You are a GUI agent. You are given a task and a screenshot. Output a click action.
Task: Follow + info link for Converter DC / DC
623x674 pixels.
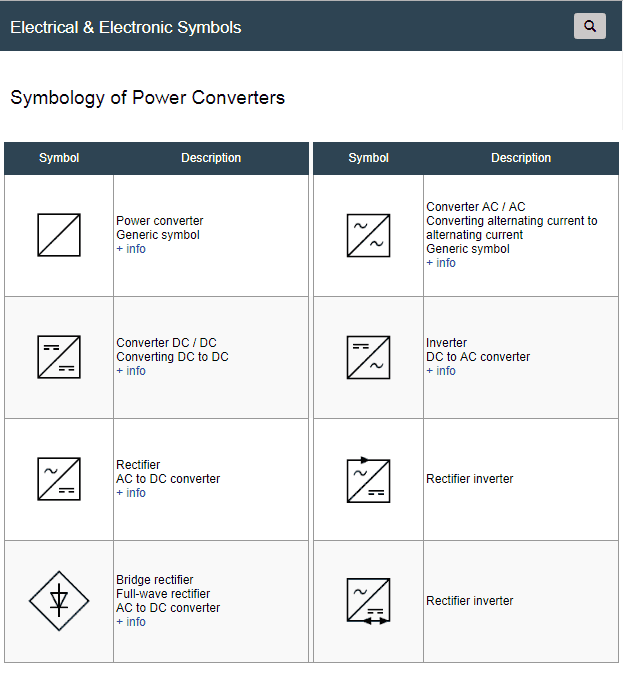coord(131,371)
